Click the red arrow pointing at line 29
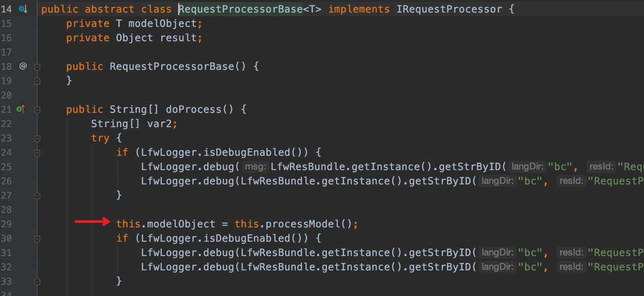644x296 pixels. pos(92,221)
